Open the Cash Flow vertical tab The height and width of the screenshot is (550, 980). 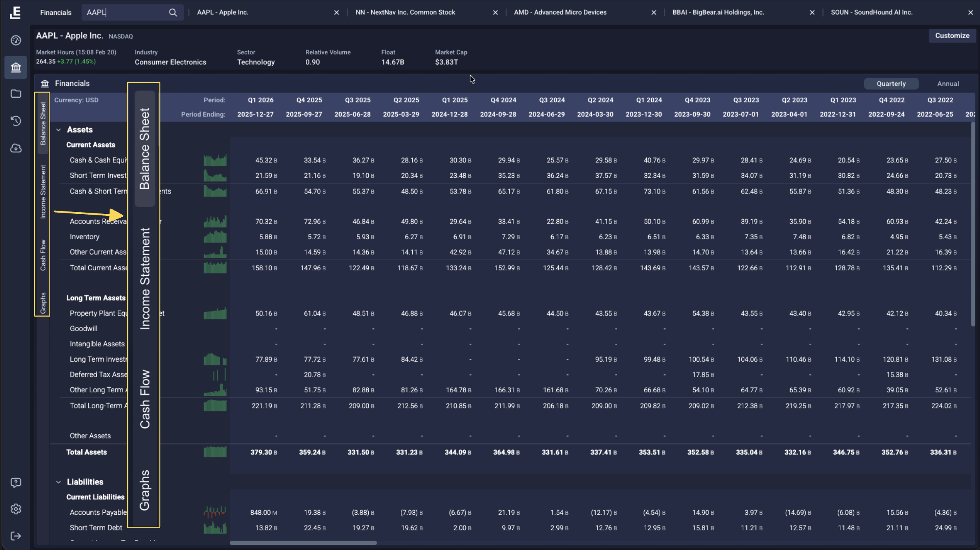(x=43, y=255)
